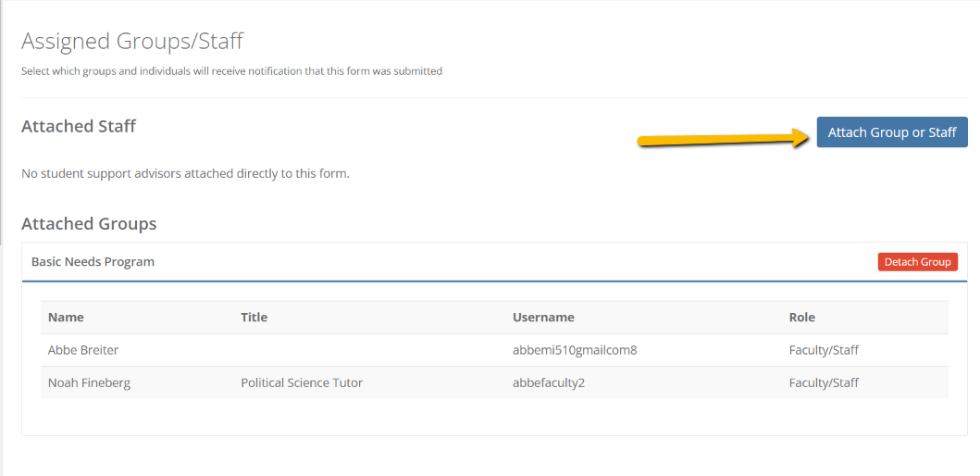This screenshot has height=476, width=980.
Task: Click the Attach Group or Staff button
Action: [x=892, y=132]
